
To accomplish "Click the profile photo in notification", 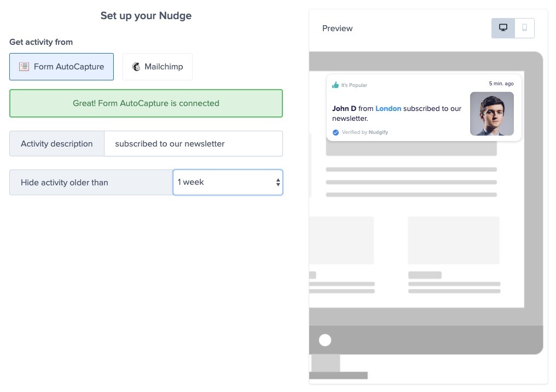I will 491,114.
